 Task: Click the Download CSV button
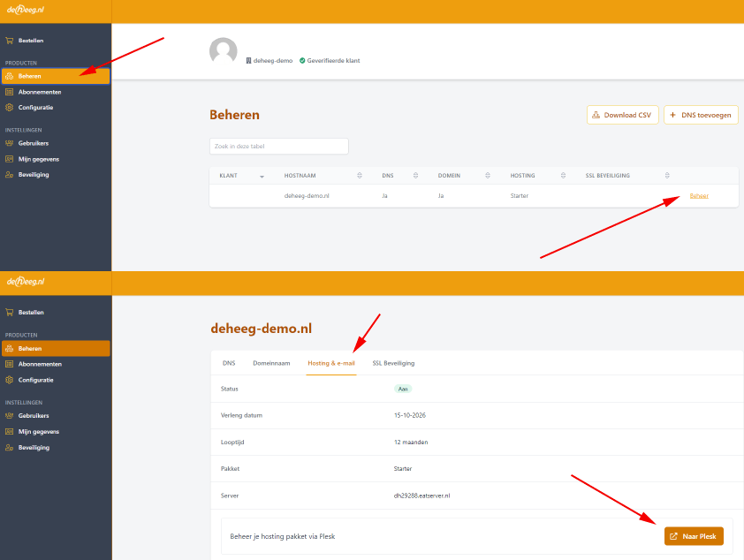click(623, 115)
